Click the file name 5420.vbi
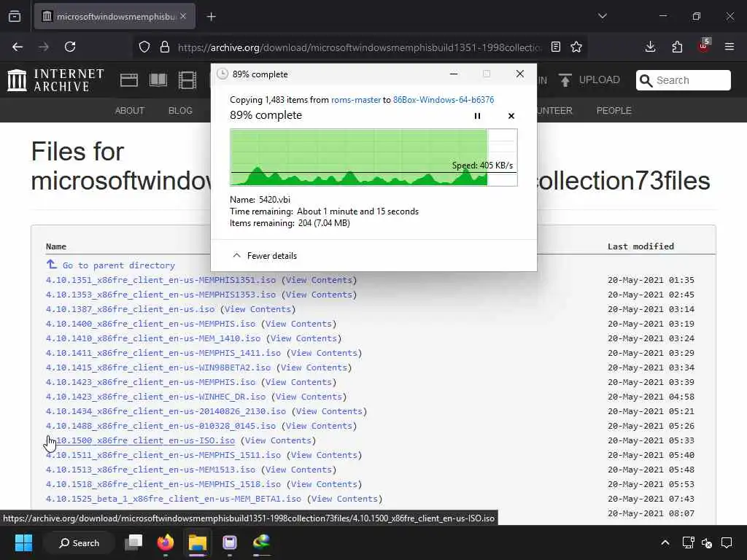 [x=274, y=200]
